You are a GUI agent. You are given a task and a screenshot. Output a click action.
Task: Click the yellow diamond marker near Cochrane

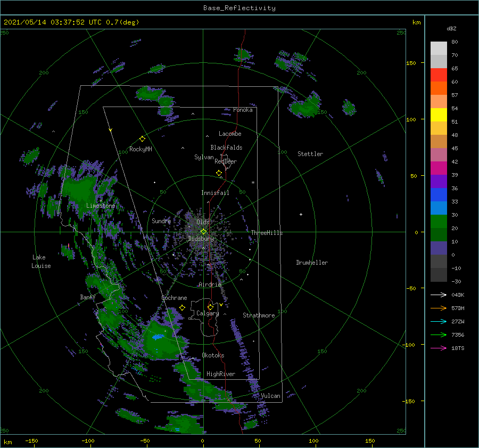click(x=183, y=307)
